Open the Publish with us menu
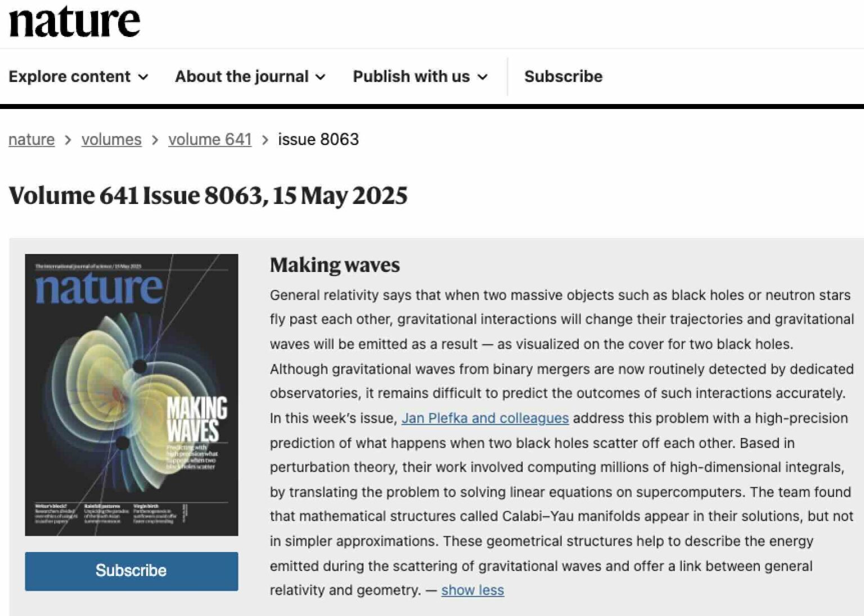This screenshot has height=616, width=864. [x=411, y=76]
